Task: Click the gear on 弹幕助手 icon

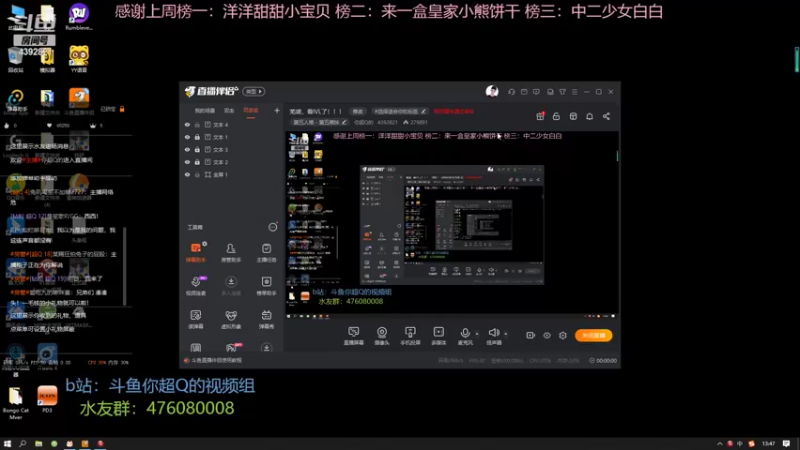Action: click(x=204, y=244)
